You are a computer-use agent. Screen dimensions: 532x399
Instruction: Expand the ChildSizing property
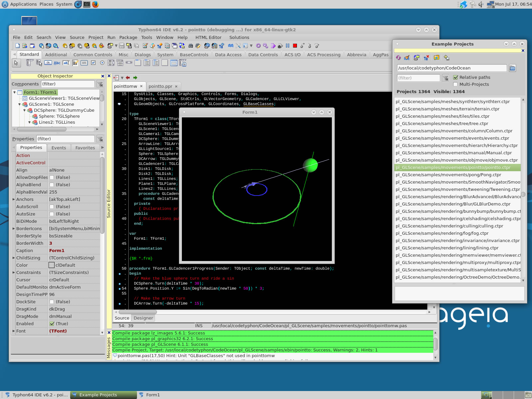pyautogui.click(x=14, y=258)
